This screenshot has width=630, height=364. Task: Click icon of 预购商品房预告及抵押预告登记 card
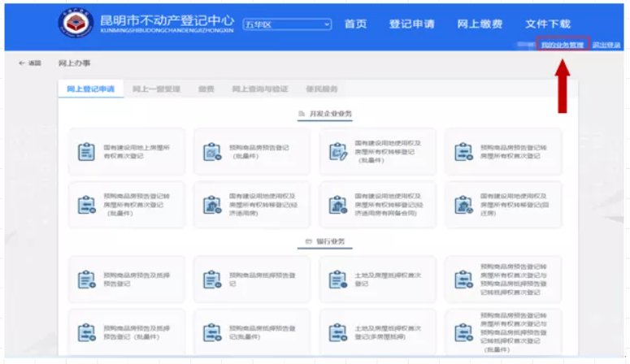pos(86,279)
